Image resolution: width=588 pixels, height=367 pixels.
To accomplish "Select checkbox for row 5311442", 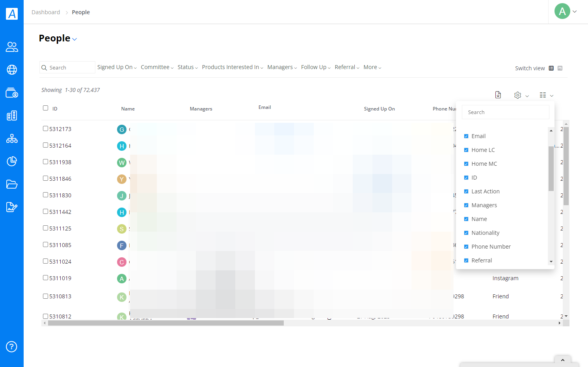I will 45,212.
